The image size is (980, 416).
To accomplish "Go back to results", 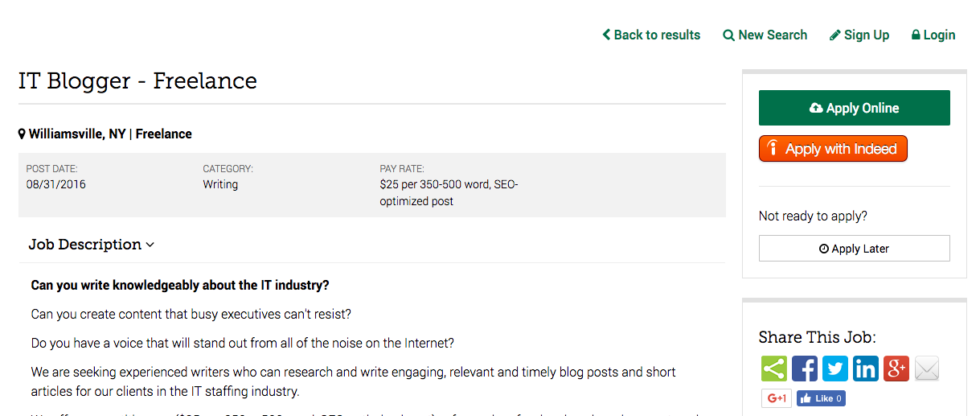I will [x=651, y=35].
